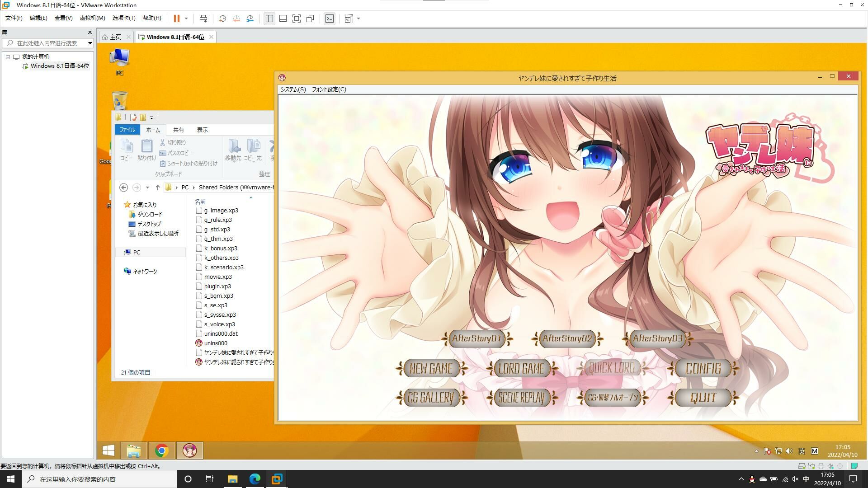Click the take snapshot clock icon
Image resolution: width=868 pixels, height=488 pixels.
click(x=222, y=19)
